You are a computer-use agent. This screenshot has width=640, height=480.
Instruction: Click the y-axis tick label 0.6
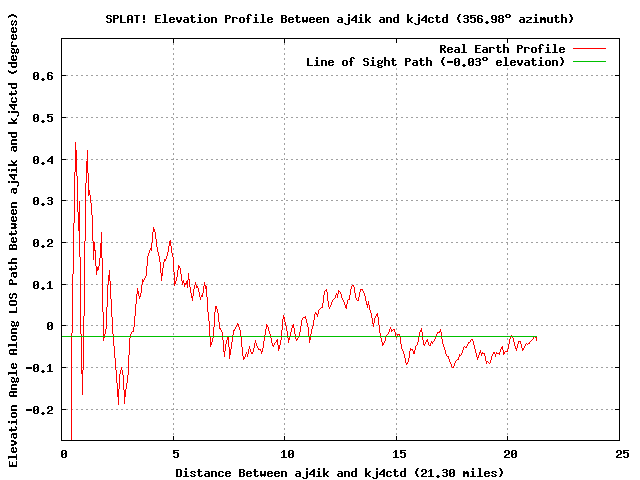tap(43, 76)
